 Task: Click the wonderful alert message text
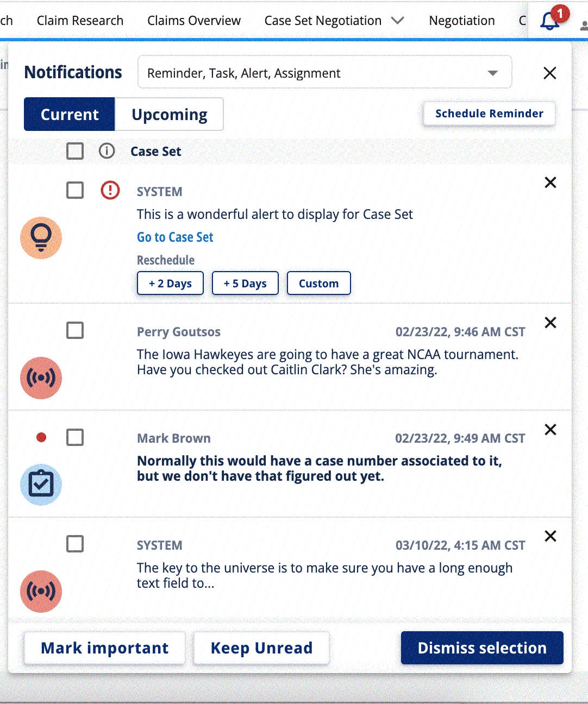[275, 214]
